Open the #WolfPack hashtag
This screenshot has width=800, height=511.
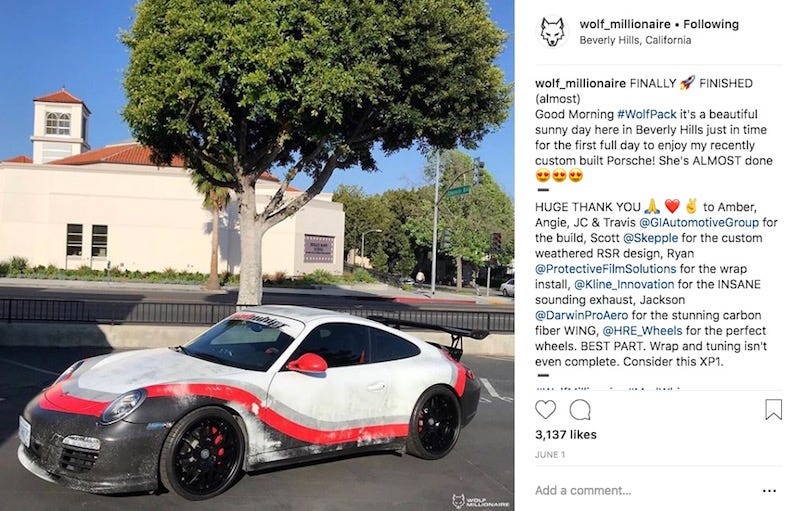(646, 114)
